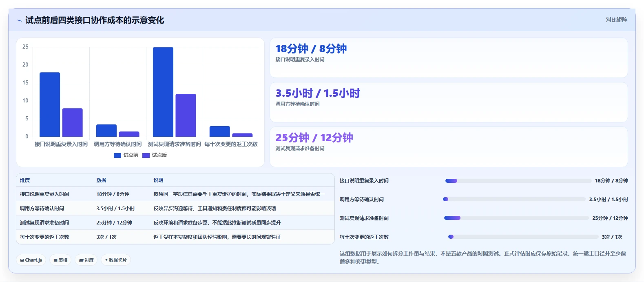Screen dimensions: 644x282
Task: Click the 进度 chip
Action: coord(86,260)
